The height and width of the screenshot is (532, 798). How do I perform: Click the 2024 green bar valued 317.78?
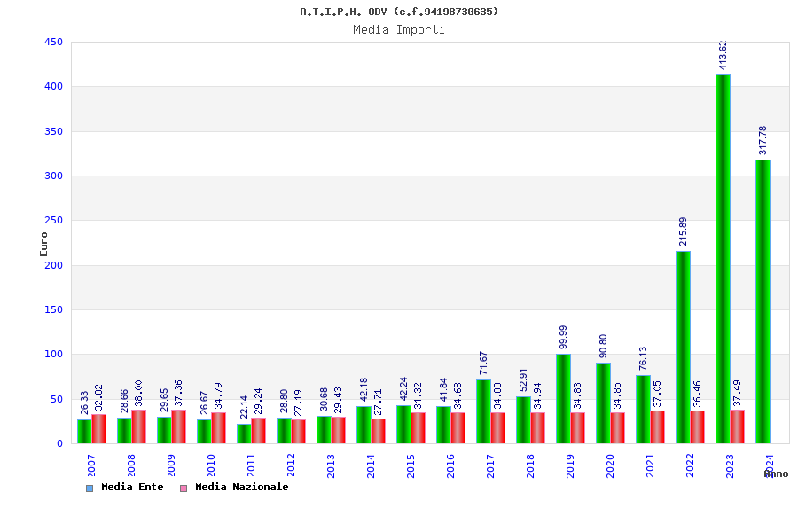point(763,301)
